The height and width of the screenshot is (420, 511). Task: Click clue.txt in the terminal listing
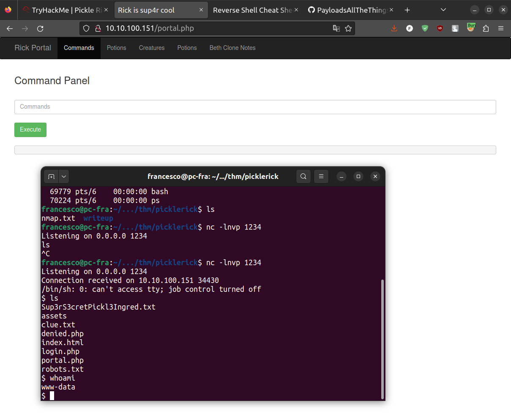click(x=58, y=325)
